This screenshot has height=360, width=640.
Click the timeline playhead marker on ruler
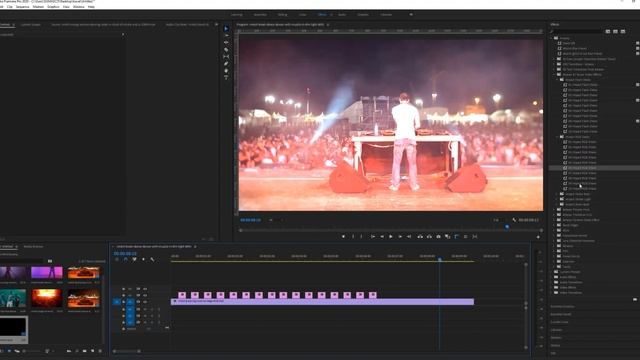click(440, 259)
